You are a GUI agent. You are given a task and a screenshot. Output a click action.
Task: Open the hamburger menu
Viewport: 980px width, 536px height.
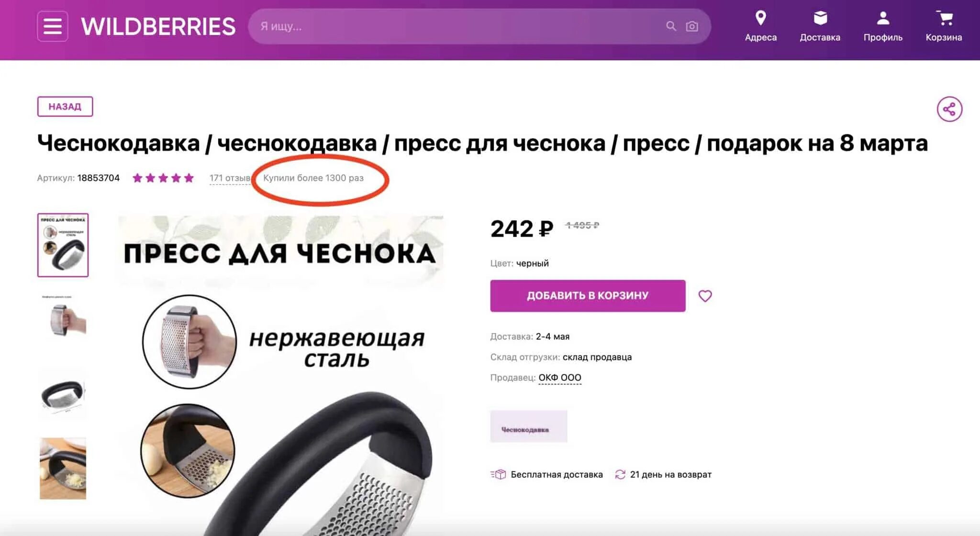click(53, 26)
